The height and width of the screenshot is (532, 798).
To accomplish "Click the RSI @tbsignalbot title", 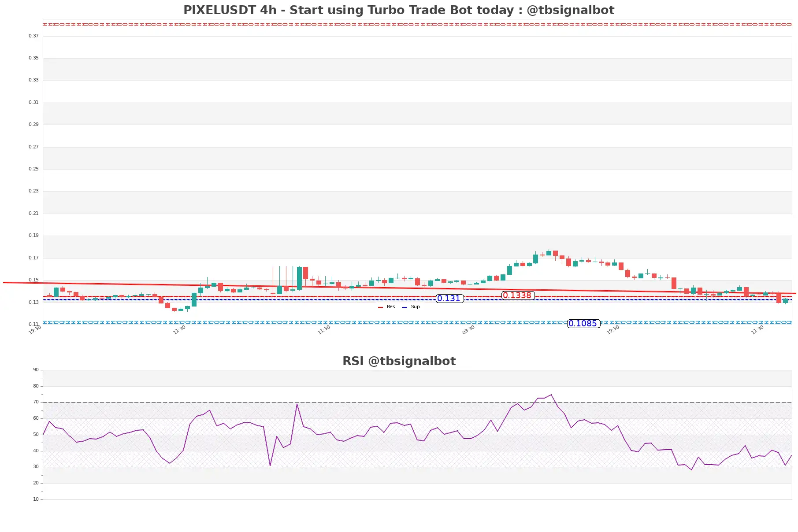I will click(399, 361).
